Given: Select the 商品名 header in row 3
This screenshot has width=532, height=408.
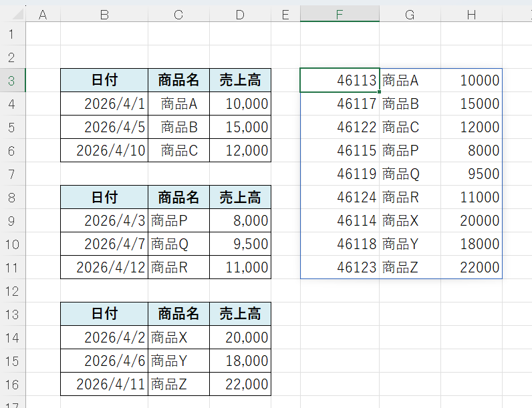Looking at the screenshot, I should (178, 80).
